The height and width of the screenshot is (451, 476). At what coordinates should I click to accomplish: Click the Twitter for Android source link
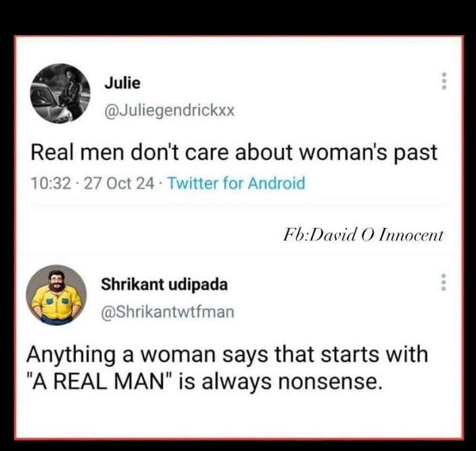click(236, 183)
